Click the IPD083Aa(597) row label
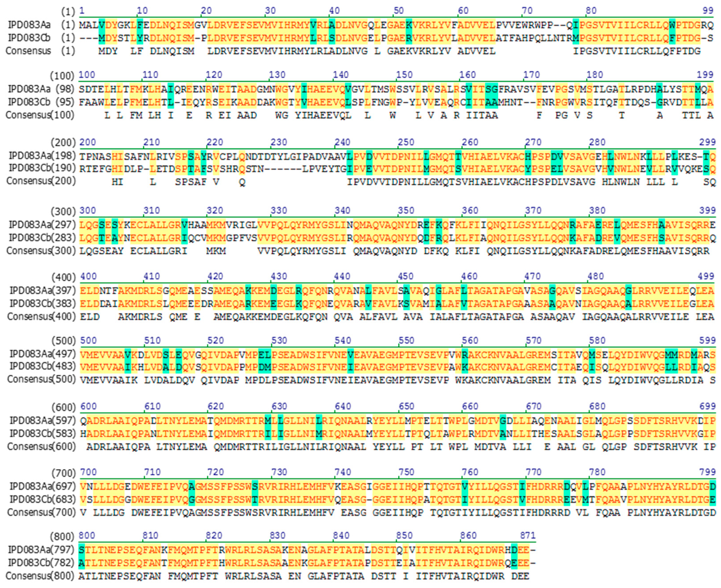Screen dimensions: 721x588 coord(43,420)
